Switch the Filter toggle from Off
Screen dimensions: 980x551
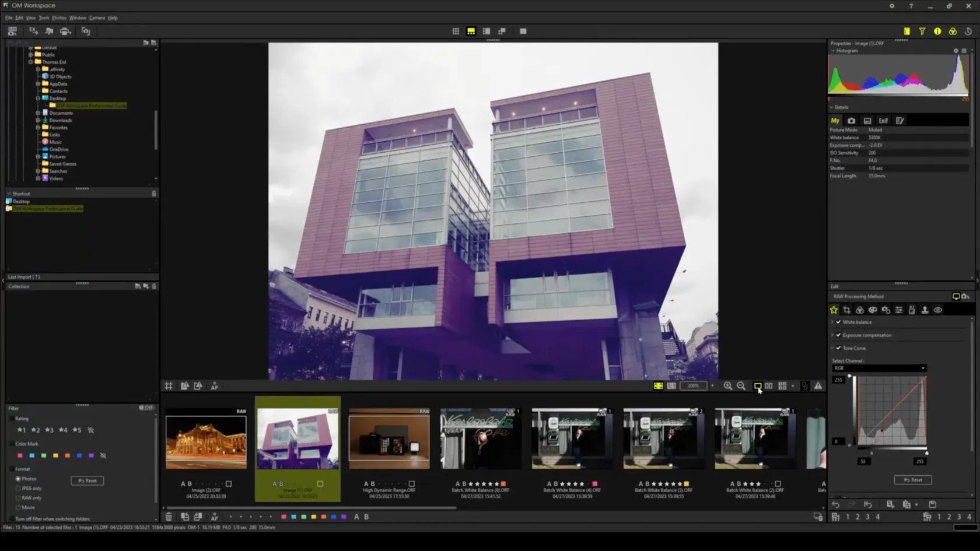146,408
